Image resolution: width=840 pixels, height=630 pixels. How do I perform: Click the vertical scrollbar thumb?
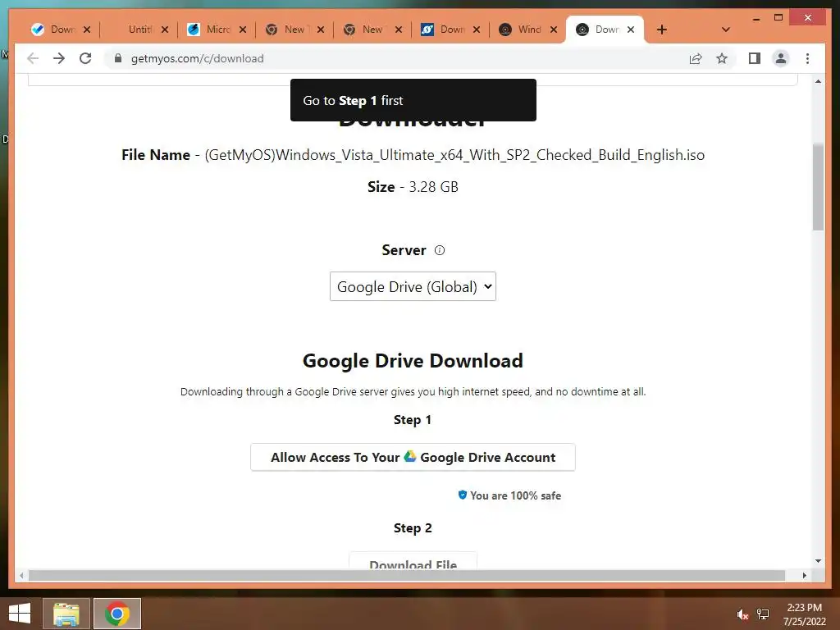(818, 187)
